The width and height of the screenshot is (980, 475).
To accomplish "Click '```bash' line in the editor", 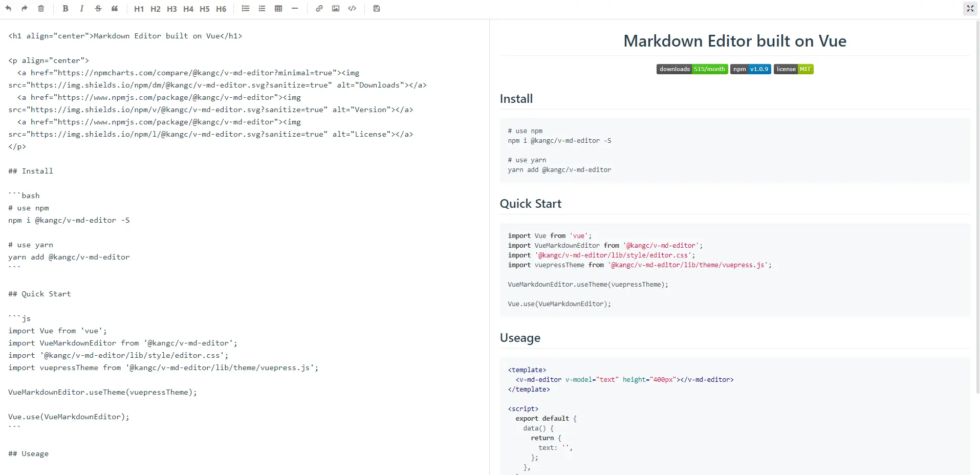I will coord(24,196).
